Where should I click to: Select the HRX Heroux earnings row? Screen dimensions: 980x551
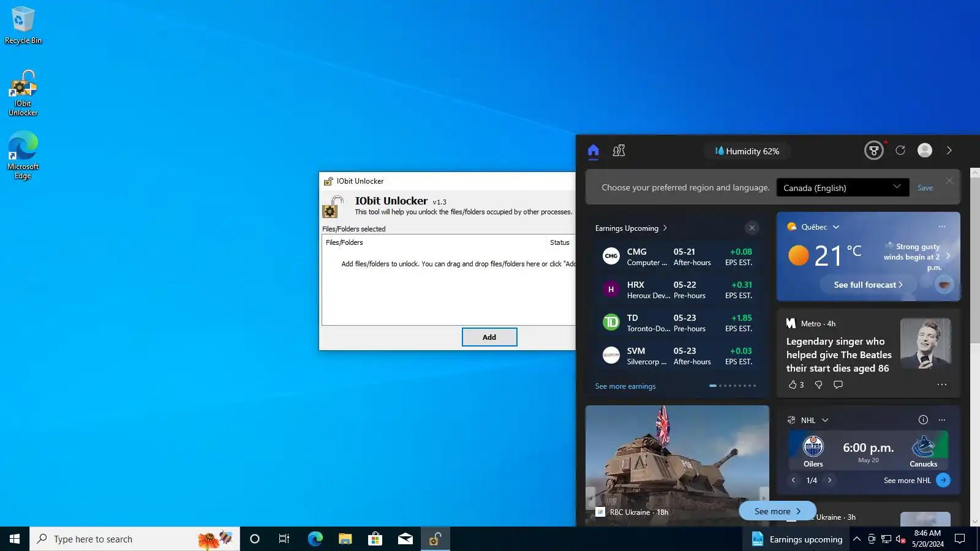tap(677, 290)
